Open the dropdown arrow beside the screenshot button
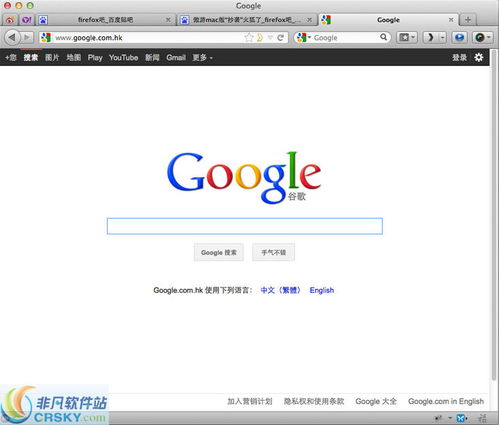 tap(413, 37)
